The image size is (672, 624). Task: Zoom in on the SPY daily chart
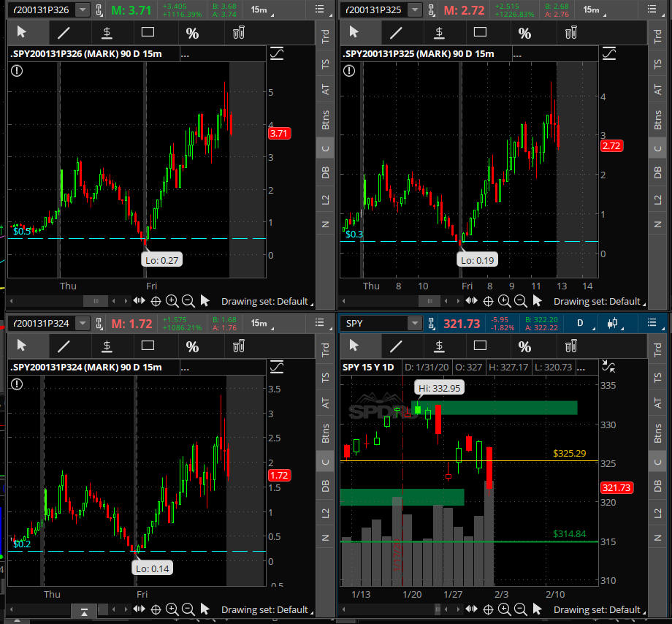pyautogui.click(x=504, y=609)
